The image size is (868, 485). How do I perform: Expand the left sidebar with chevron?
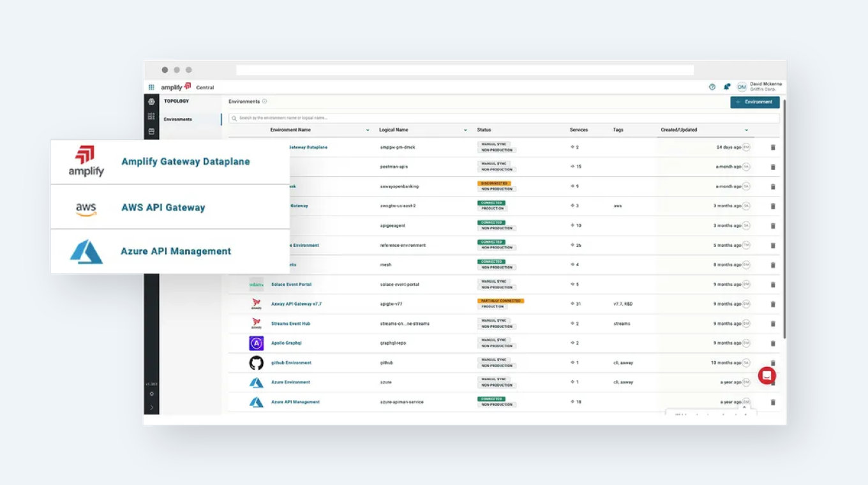[x=151, y=407]
